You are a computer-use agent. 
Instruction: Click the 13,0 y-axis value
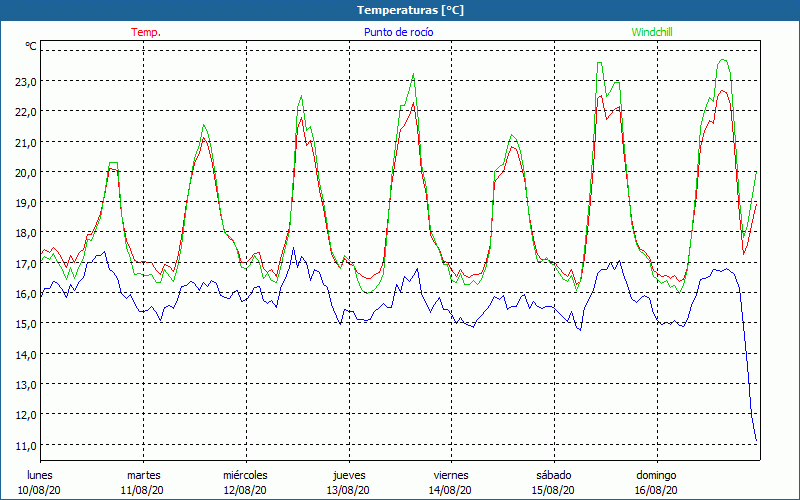(25, 385)
